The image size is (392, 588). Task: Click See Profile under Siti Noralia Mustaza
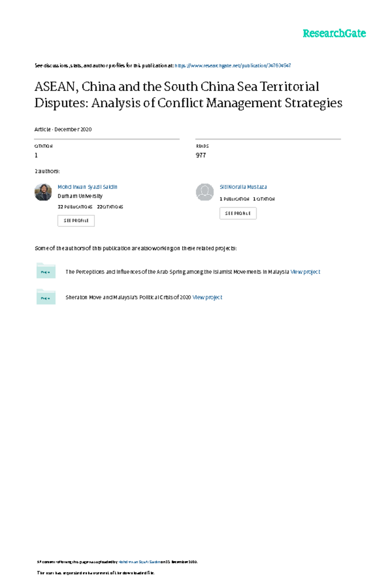(x=238, y=213)
